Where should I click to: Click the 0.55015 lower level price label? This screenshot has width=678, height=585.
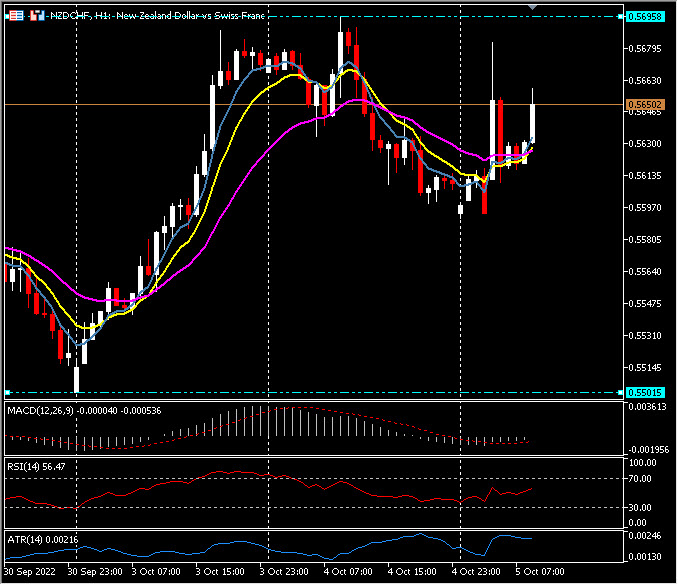[648, 392]
